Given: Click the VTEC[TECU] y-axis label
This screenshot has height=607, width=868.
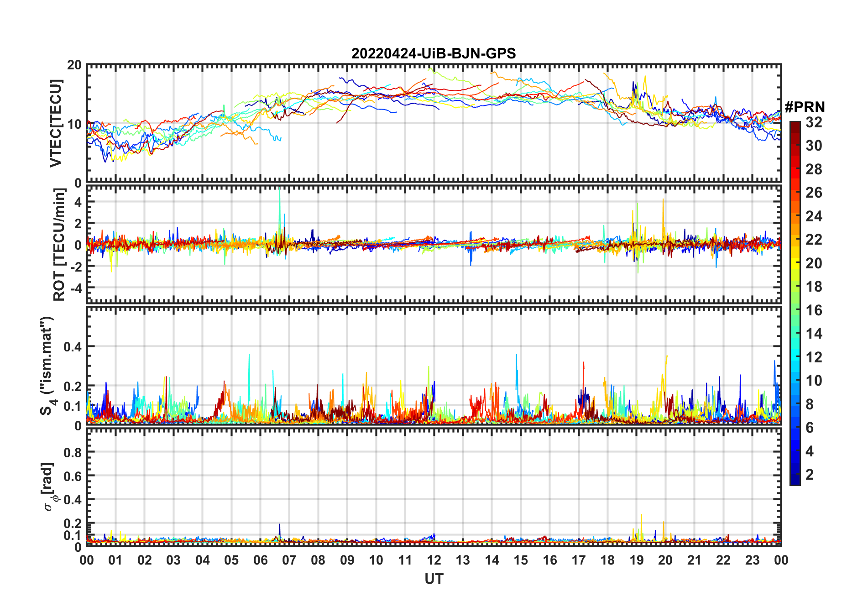Looking at the screenshot, I should (x=56, y=123).
